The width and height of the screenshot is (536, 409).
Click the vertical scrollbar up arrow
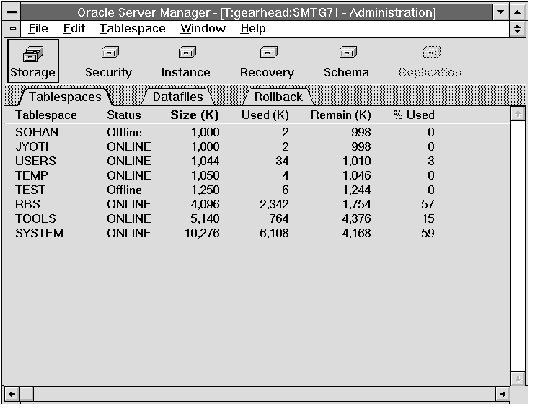(518, 114)
